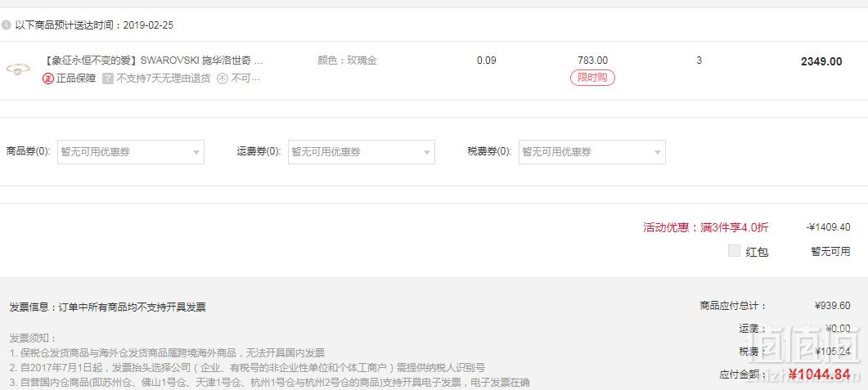Image resolution: width=868 pixels, height=390 pixels.
Task: Click the 暂无可用 red packet status text
Action: tap(830, 252)
